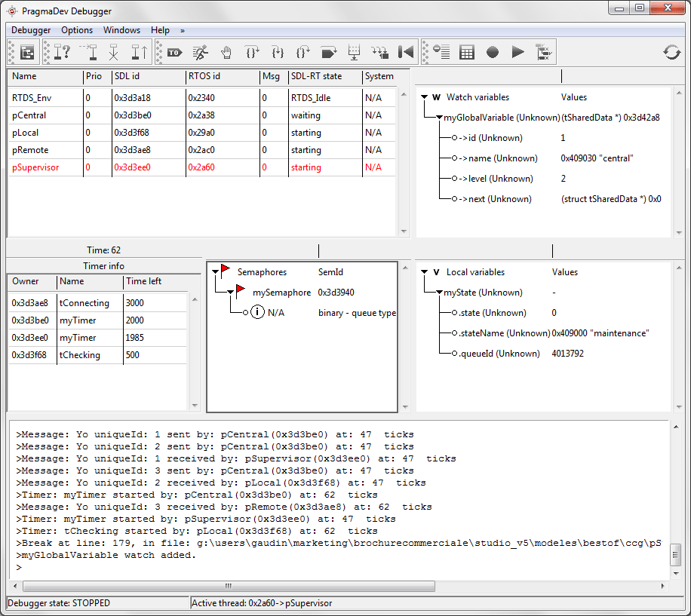
Task: Click the 'TO' arrow toolbar icon
Action: [174, 52]
